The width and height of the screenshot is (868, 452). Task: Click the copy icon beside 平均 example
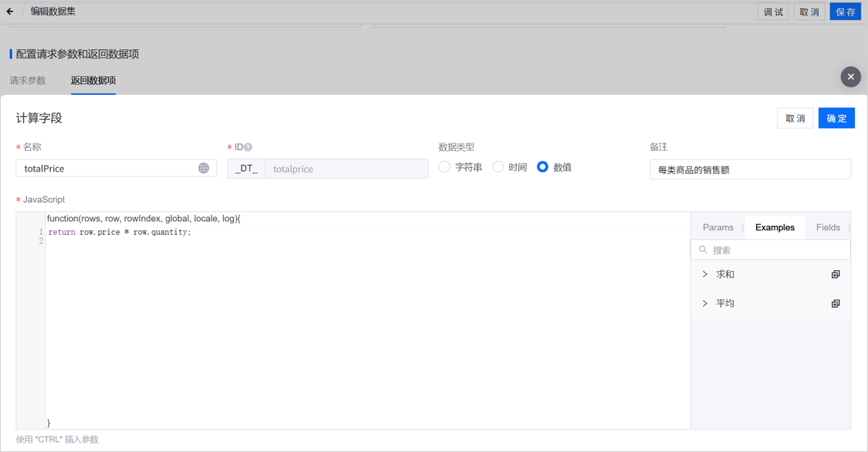(x=836, y=303)
